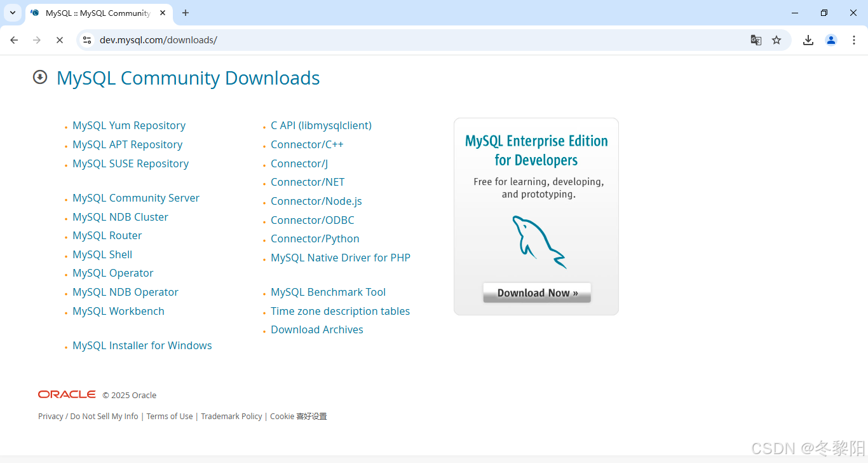
Task: Bookmark this page with the star icon
Action: tap(776, 40)
